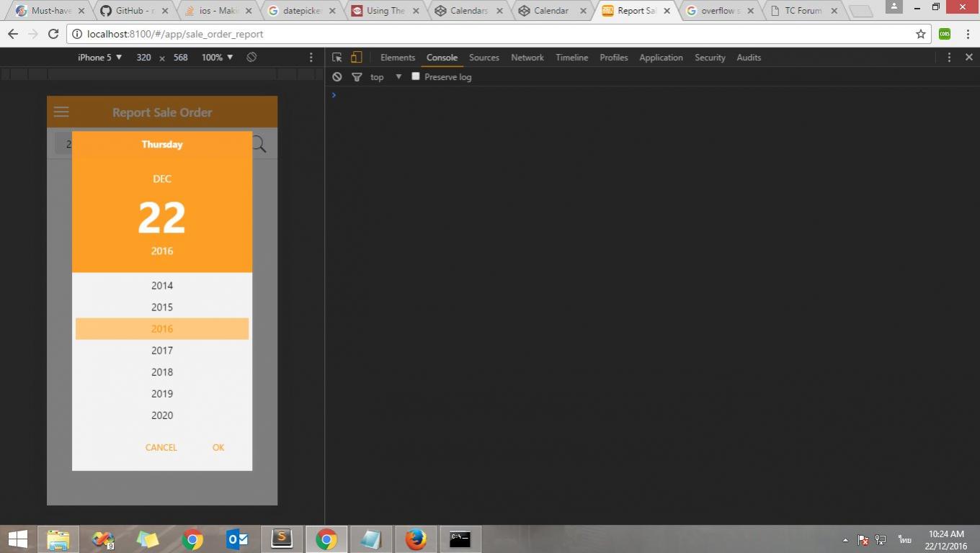Viewport: 980px width, 553px height.
Task: Open the hamburger menu in Report Sale Order
Action: click(x=61, y=112)
